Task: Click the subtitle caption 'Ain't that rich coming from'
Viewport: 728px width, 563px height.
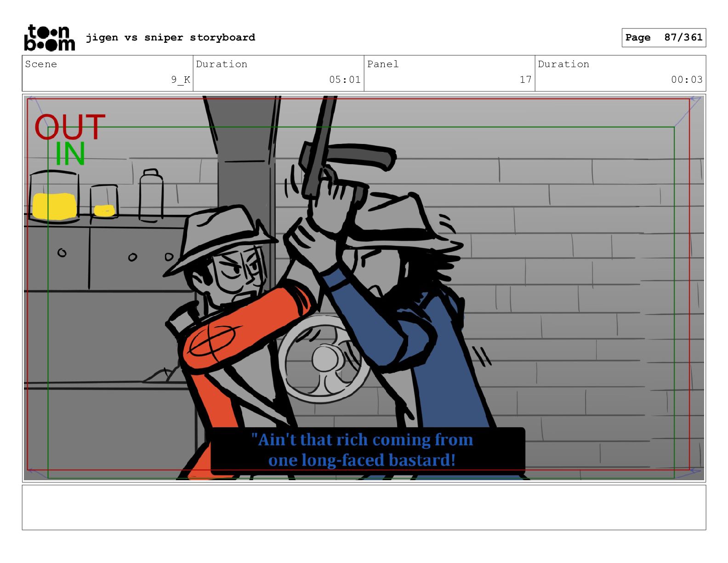Action: click(362, 440)
